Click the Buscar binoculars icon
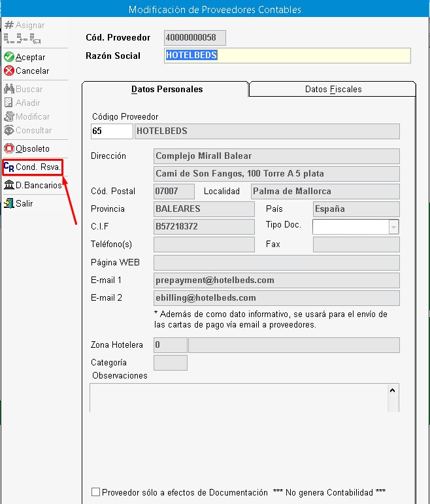 pyautogui.click(x=9, y=89)
